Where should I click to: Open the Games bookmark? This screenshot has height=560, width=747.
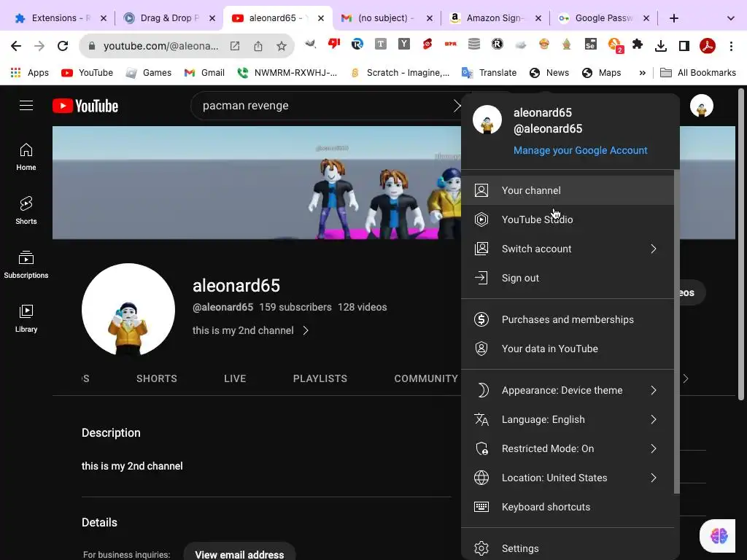click(x=148, y=73)
